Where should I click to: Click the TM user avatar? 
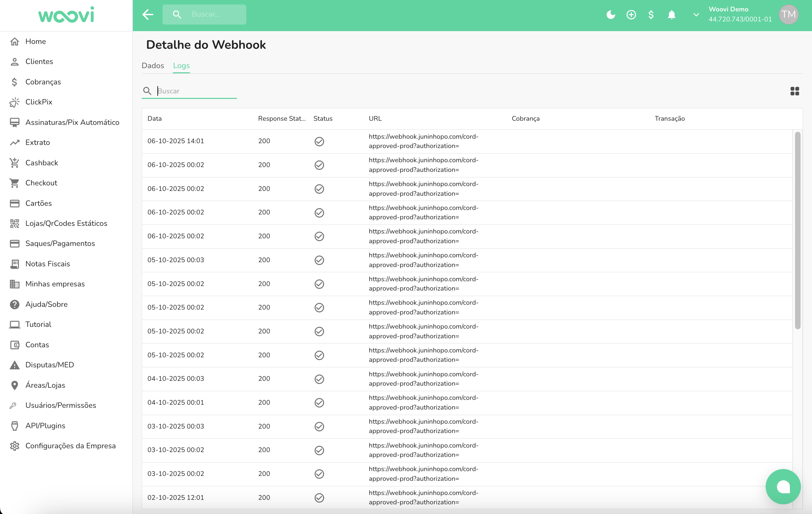(x=788, y=15)
